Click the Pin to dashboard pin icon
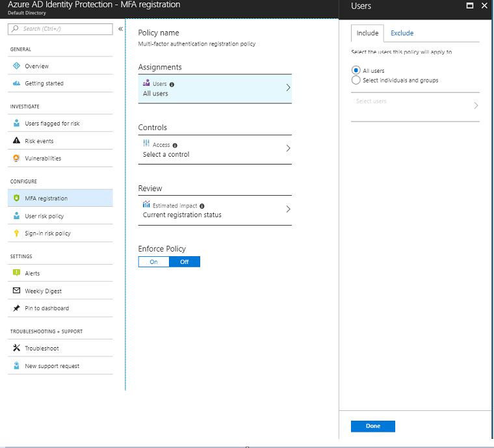The width and height of the screenshot is (494, 448). (16, 308)
